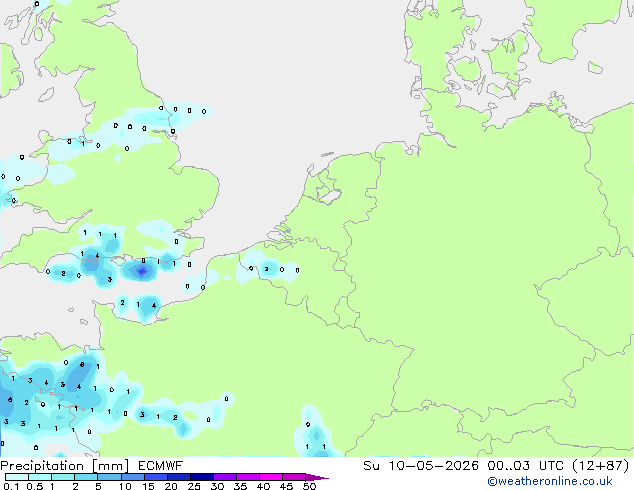Screen dimensions: 634x490
Task: Select the 25–30 mm dark navy swatch
Action: point(202,477)
